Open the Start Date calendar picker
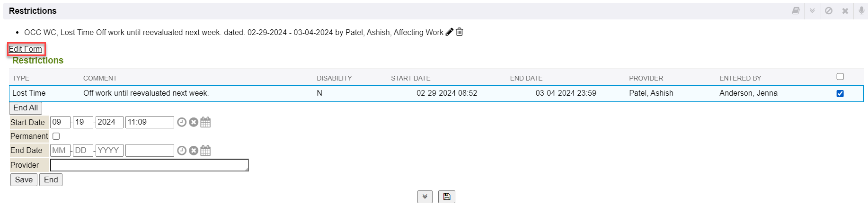 [205, 122]
